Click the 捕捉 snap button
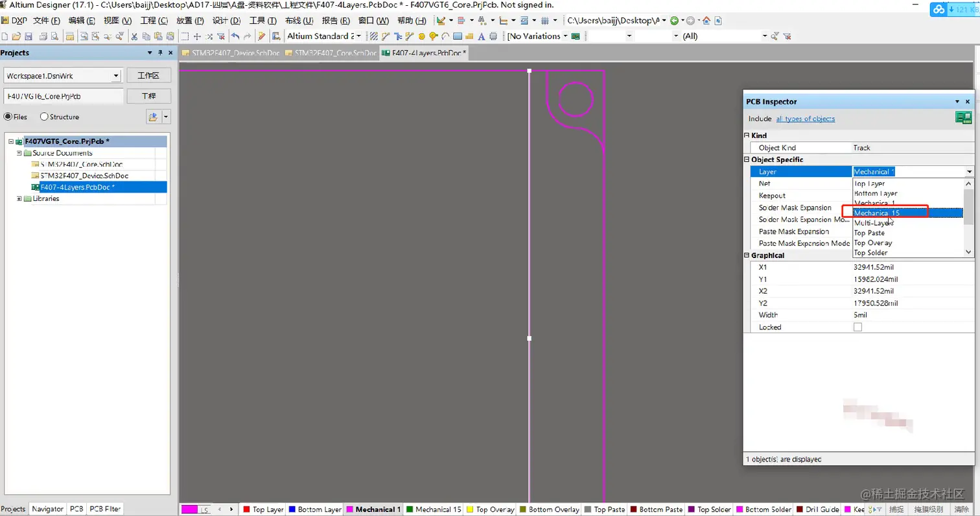This screenshot has width=980, height=516. [x=896, y=510]
